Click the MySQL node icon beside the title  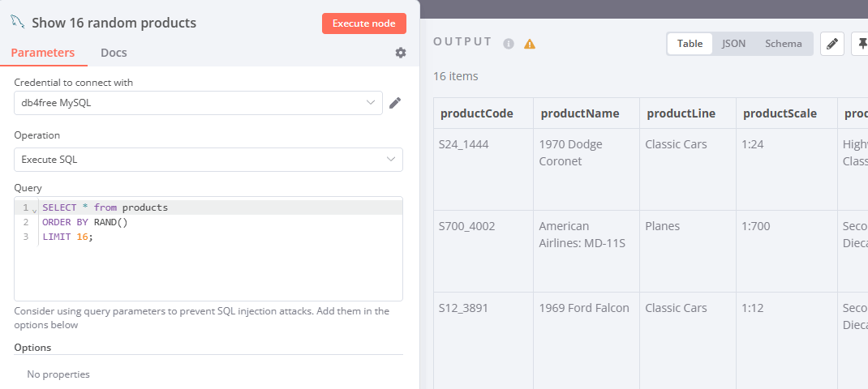click(x=19, y=23)
